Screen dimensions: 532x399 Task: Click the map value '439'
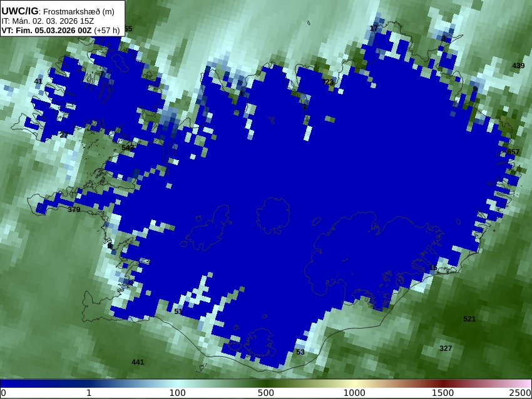pyautogui.click(x=518, y=66)
